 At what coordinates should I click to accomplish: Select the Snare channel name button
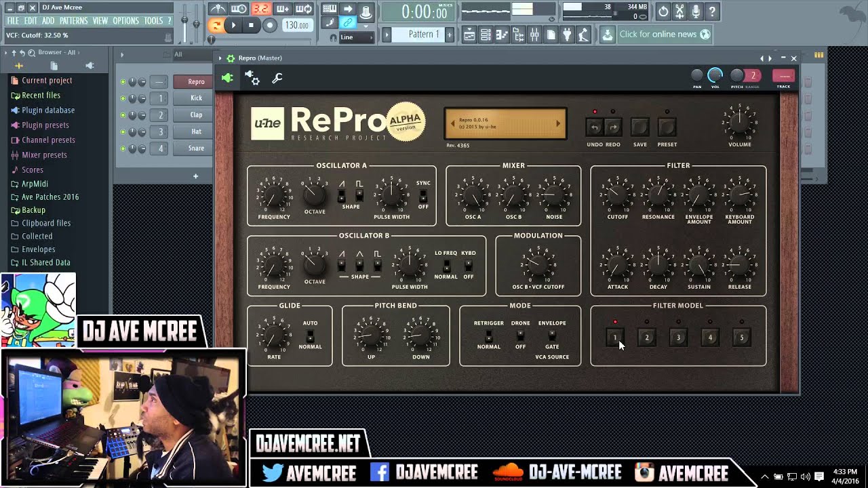[193, 148]
